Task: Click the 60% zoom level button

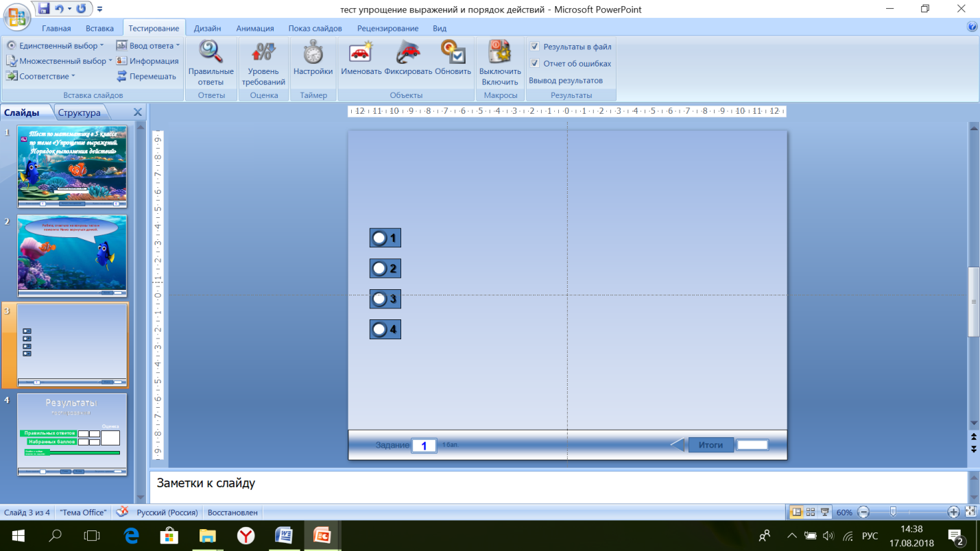Action: click(844, 512)
